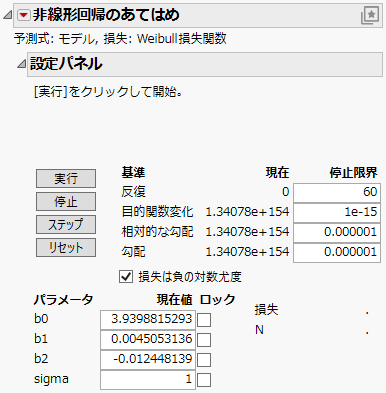
Task: Click the 目的関数変化 row label
Action: click(x=157, y=212)
